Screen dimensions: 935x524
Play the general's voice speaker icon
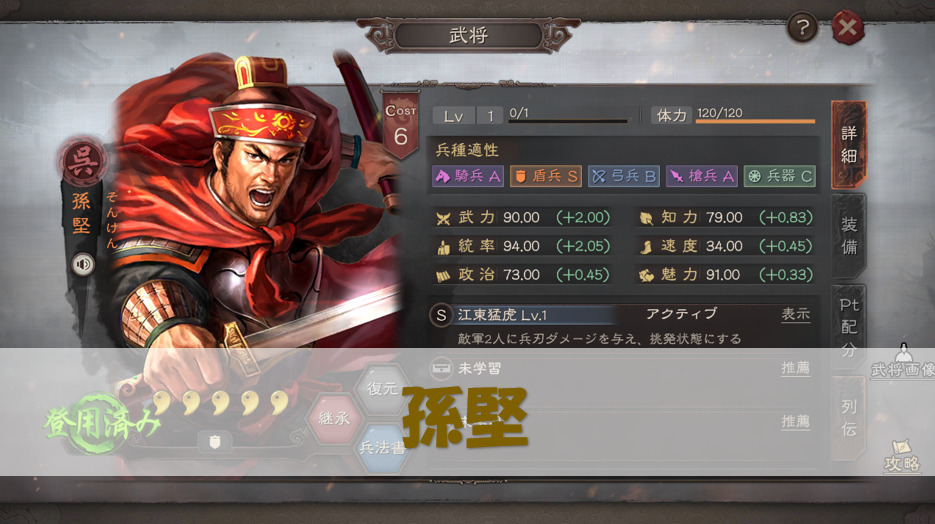83,264
